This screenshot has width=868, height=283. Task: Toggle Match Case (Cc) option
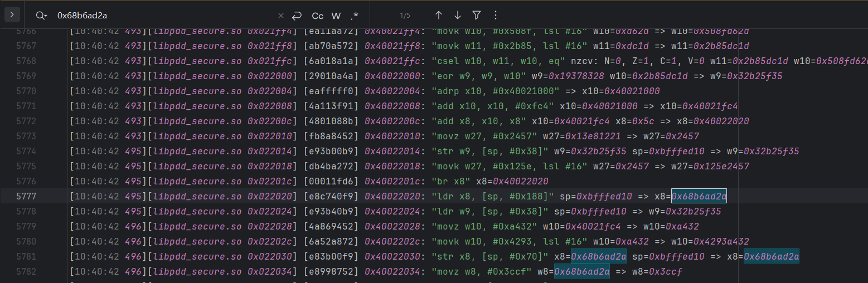317,16
